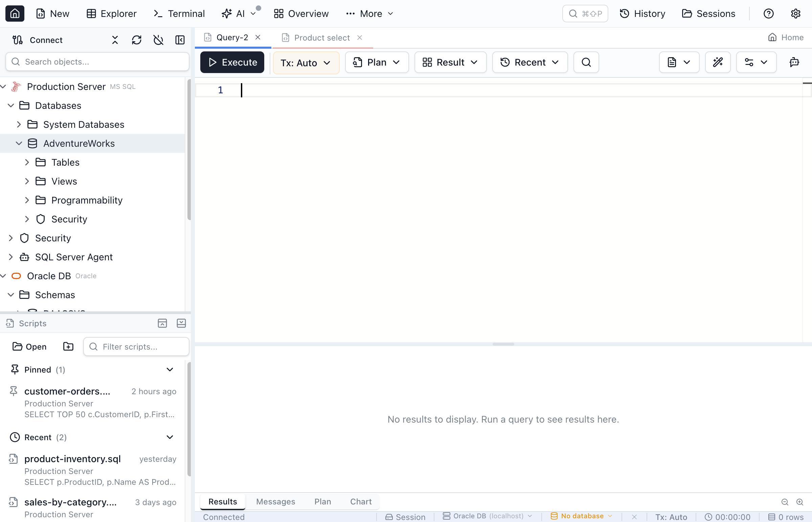The height and width of the screenshot is (522, 812).
Task: Click the Scripts panel collapse-down icon
Action: [181, 323]
